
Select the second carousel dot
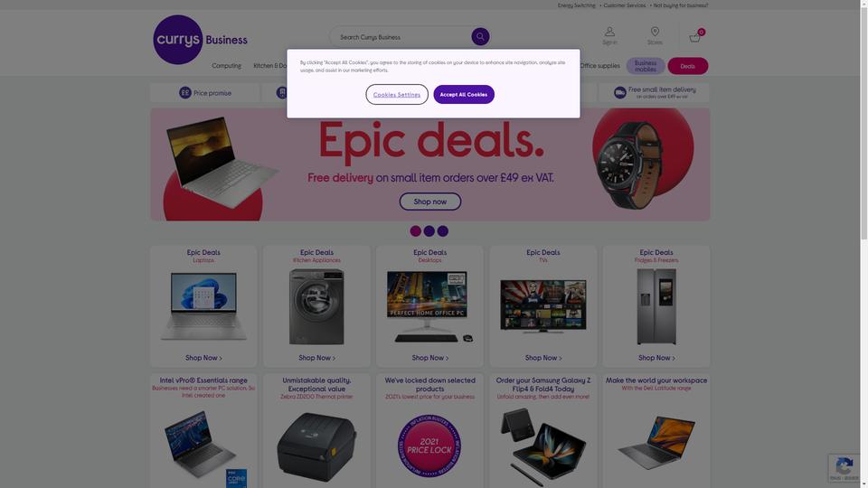tap(429, 231)
